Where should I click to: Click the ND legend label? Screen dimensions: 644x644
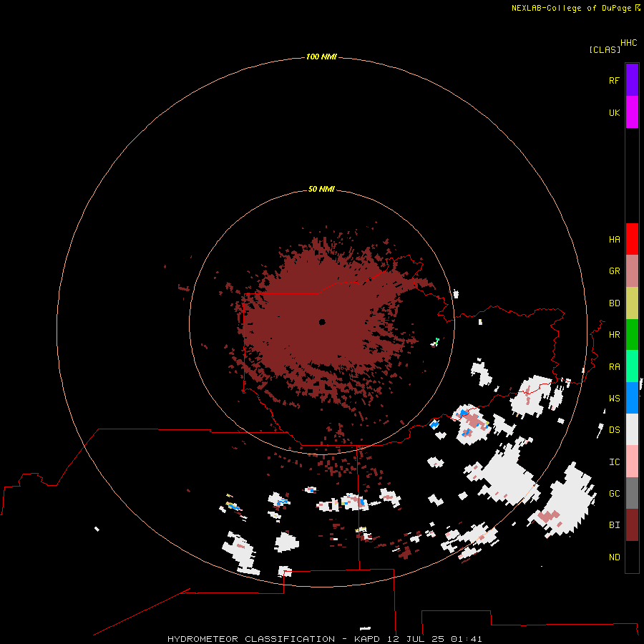(x=615, y=557)
